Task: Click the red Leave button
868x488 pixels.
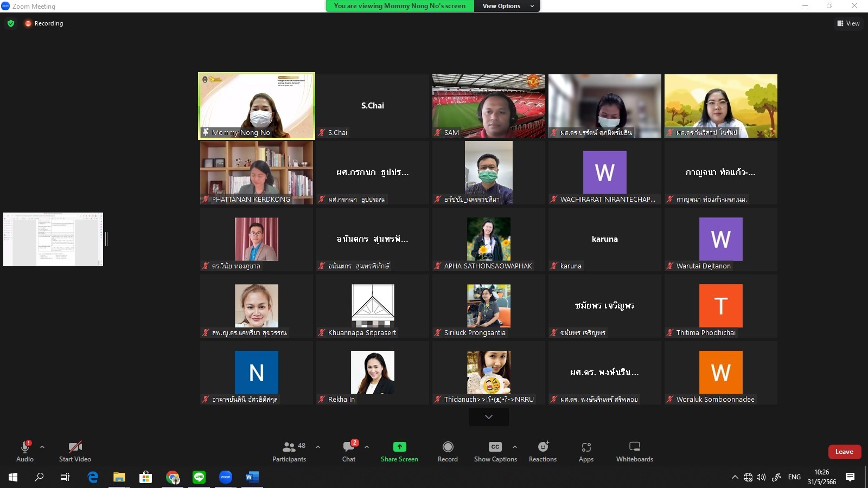Action: [x=844, y=452]
